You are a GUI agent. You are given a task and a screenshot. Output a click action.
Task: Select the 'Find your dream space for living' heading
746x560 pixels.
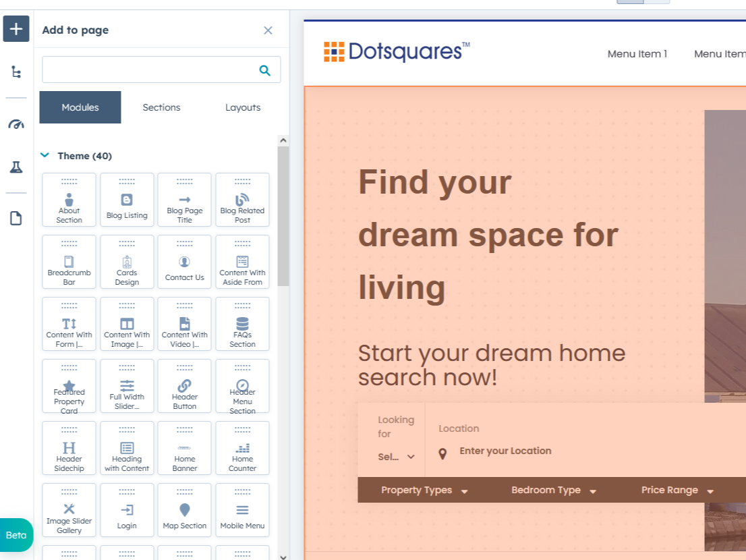click(488, 235)
